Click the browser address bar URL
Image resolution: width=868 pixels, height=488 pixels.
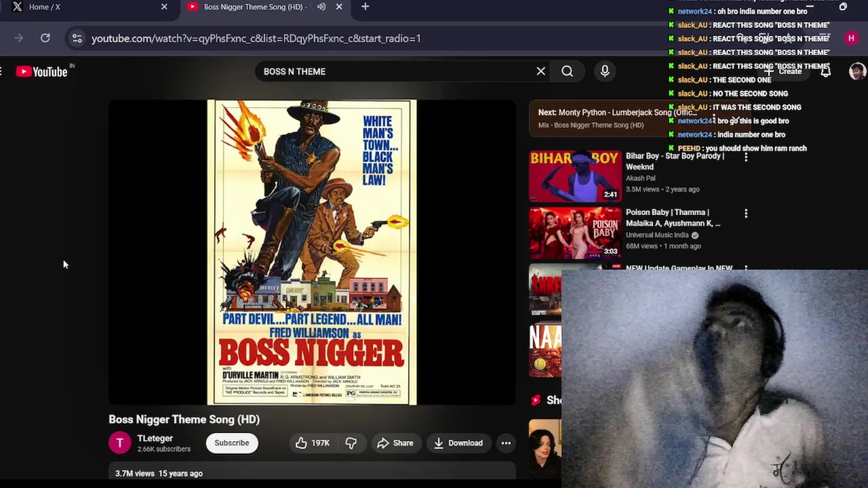pyautogui.click(x=256, y=39)
